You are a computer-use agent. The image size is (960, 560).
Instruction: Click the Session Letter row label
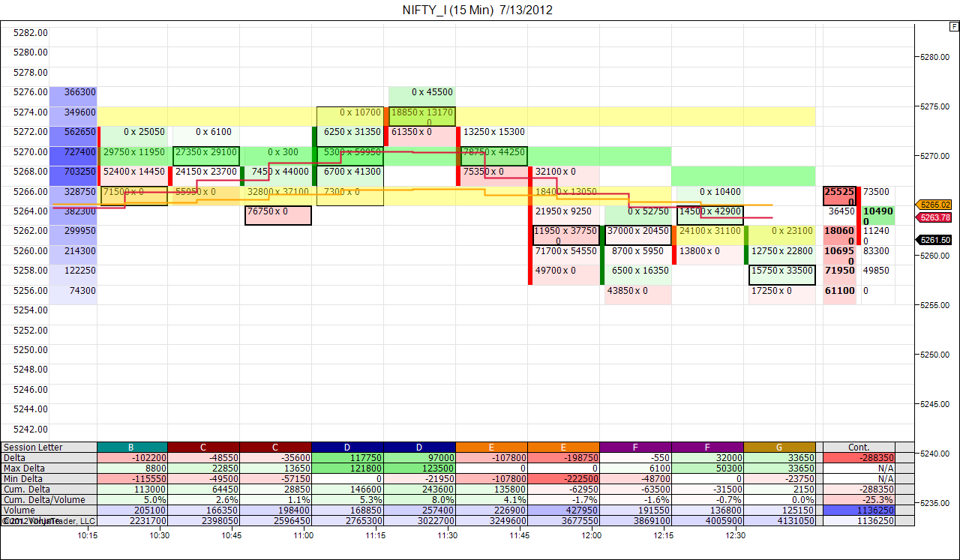click(x=49, y=448)
